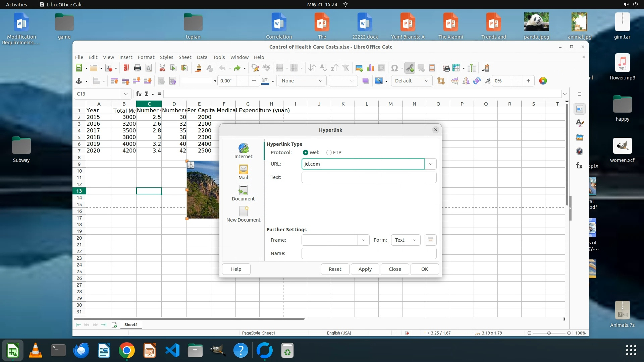Viewport: 644px width, 362px height.
Task: Click the Insert Chart toolbar icon
Action: point(370,68)
